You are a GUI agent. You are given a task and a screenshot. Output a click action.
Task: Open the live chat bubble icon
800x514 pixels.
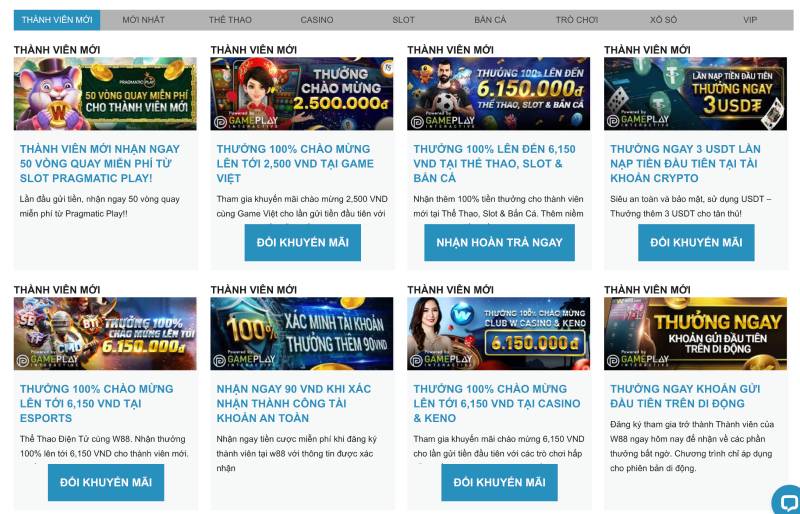coord(787,501)
